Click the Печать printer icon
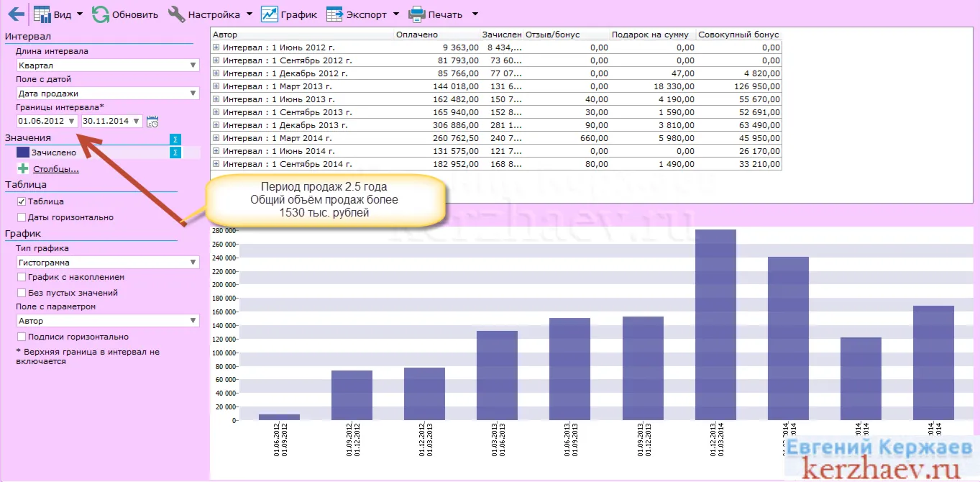The height and width of the screenshot is (482, 980). [417, 14]
